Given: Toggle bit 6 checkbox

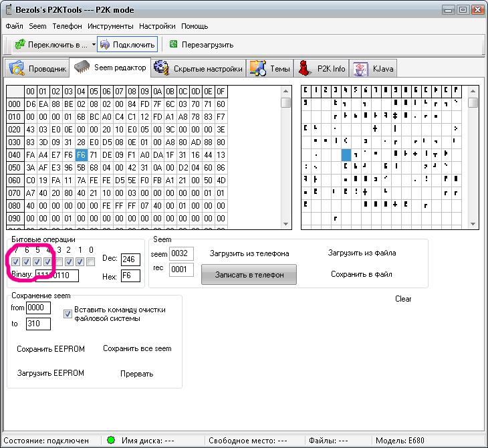Looking at the screenshot, I should click(x=27, y=262).
